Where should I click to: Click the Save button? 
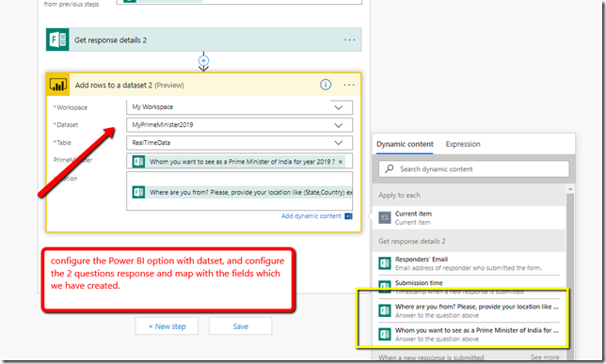(240, 326)
